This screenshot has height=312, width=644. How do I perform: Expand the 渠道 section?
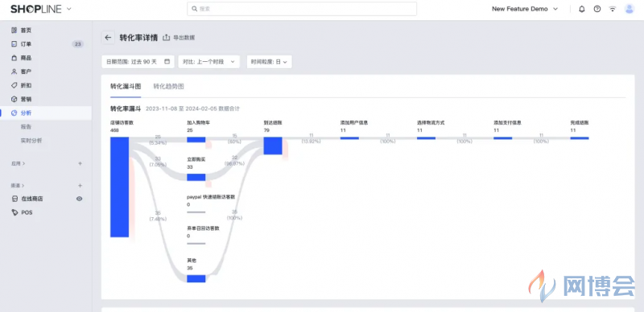[18, 186]
